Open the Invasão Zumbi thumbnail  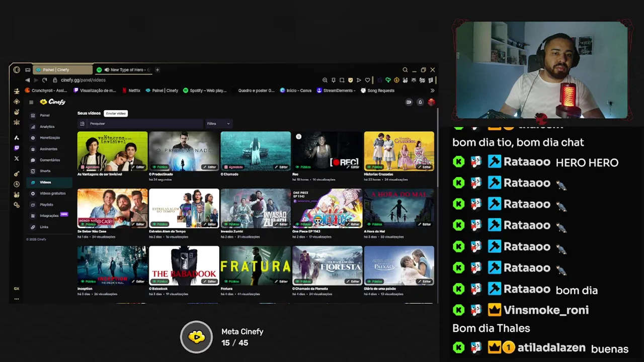tap(256, 209)
